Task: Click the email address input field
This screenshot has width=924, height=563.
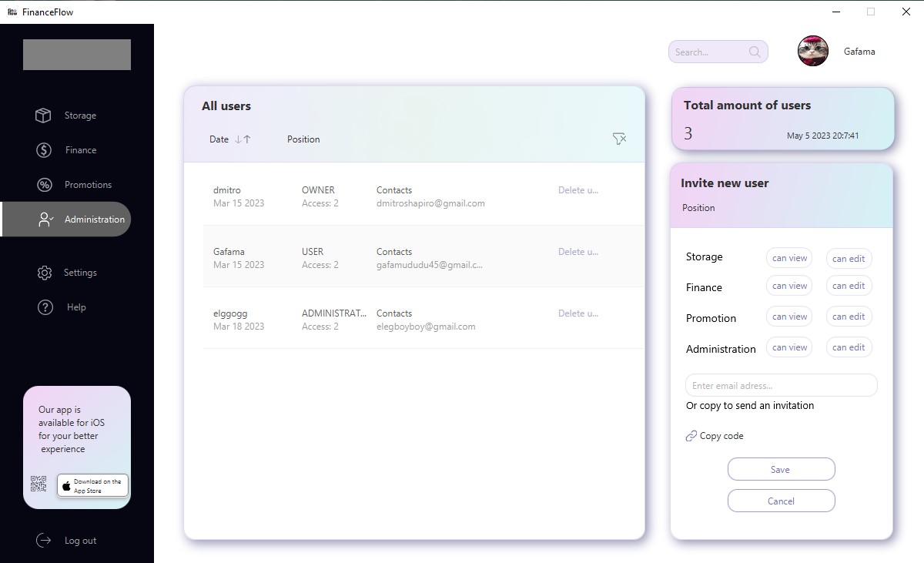Action: [x=781, y=385]
